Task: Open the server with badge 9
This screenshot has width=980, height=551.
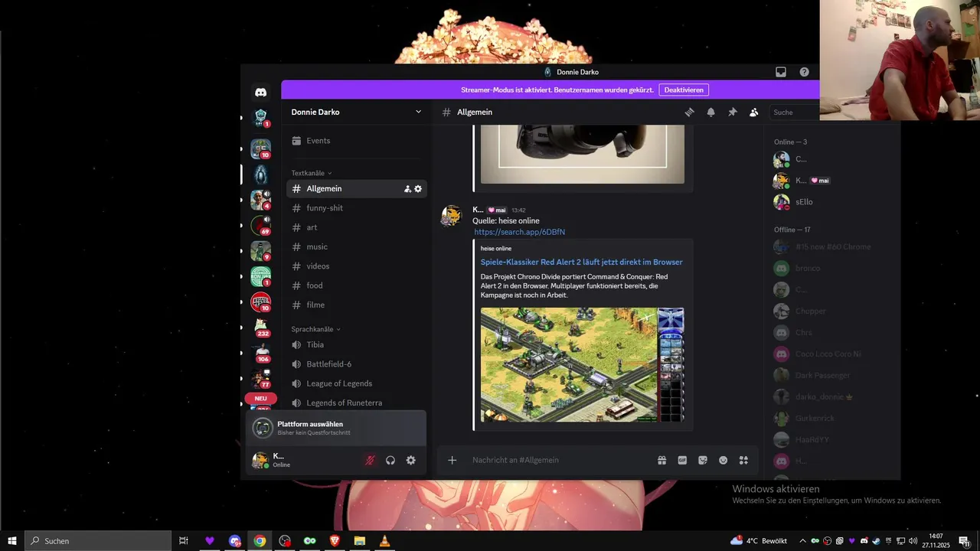Action: tap(260, 251)
